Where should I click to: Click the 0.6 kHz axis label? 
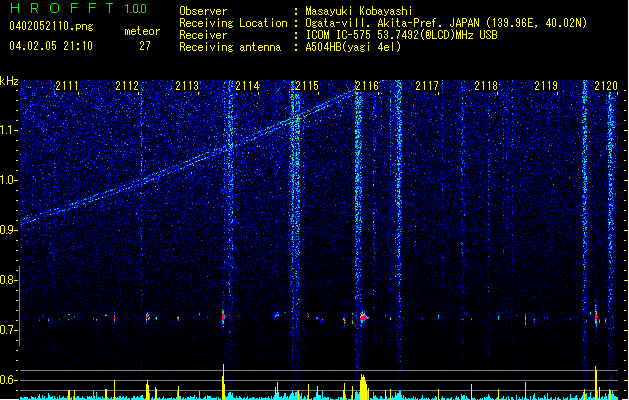[9, 380]
